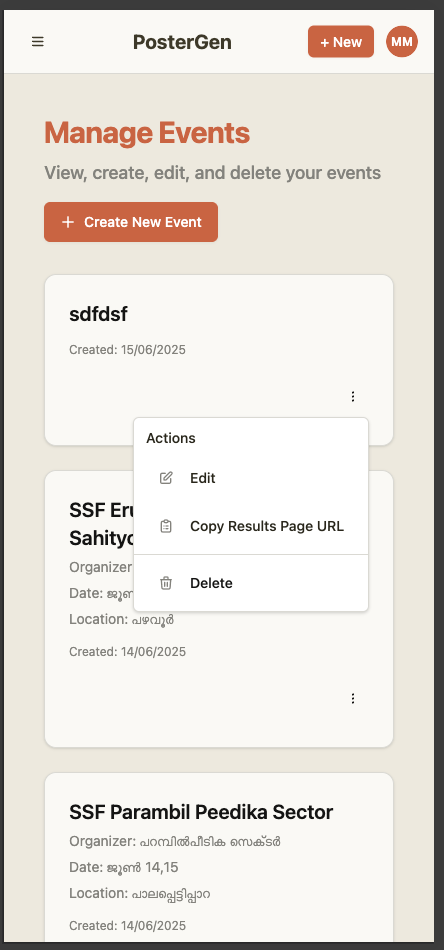Select Delete from the Actions menu
Image resolution: width=444 pixels, height=950 pixels.
coord(251,583)
